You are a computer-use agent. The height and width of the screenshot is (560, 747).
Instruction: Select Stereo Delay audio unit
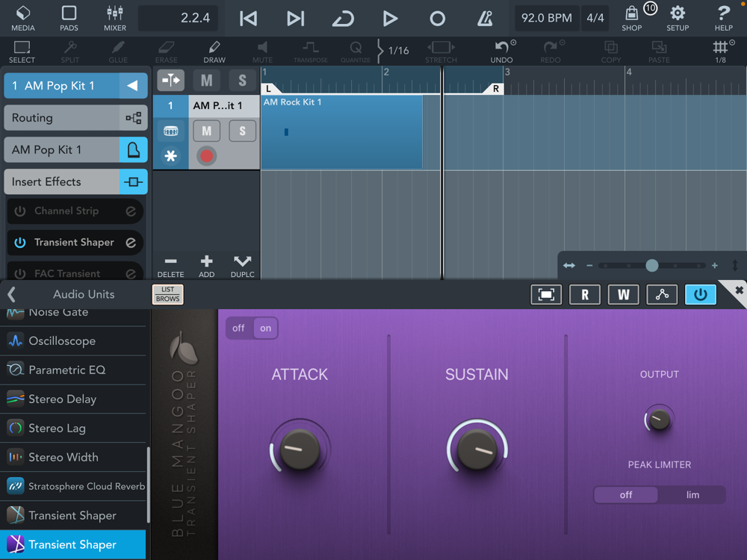point(73,399)
